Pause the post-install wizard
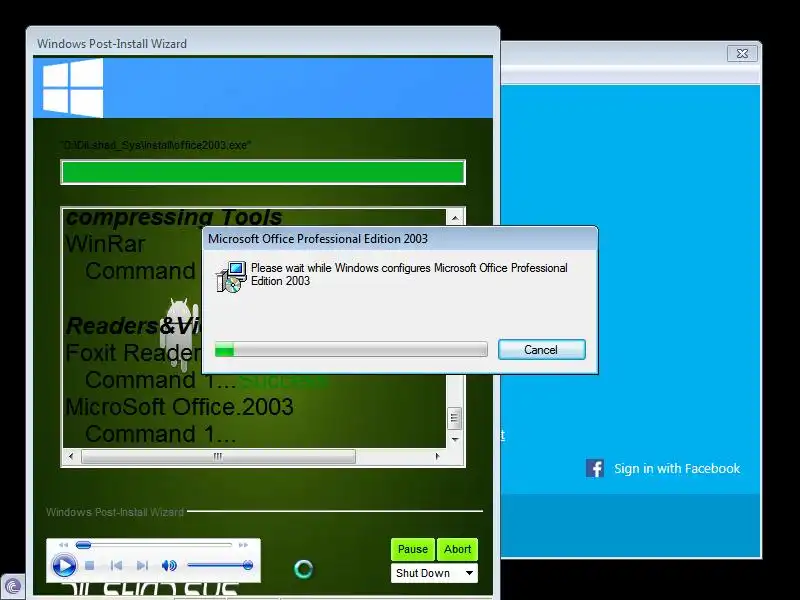The width and height of the screenshot is (800, 600). (x=413, y=549)
